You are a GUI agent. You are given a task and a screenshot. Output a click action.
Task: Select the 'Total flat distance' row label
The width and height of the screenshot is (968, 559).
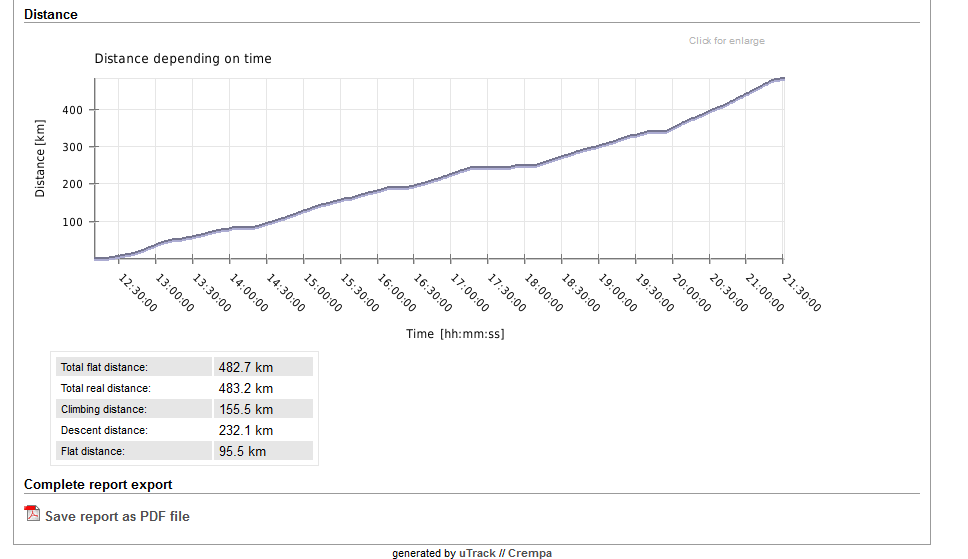pos(104,368)
